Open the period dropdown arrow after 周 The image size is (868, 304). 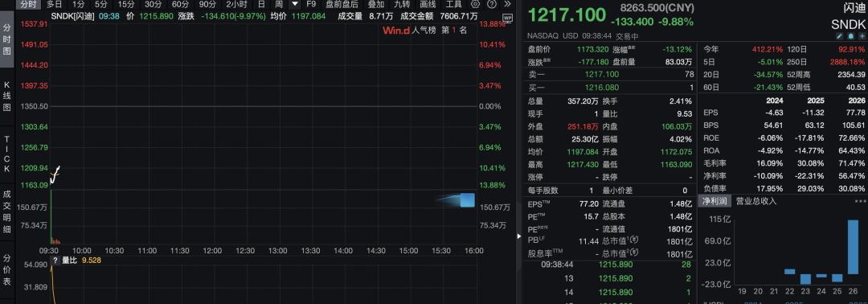point(295,4)
